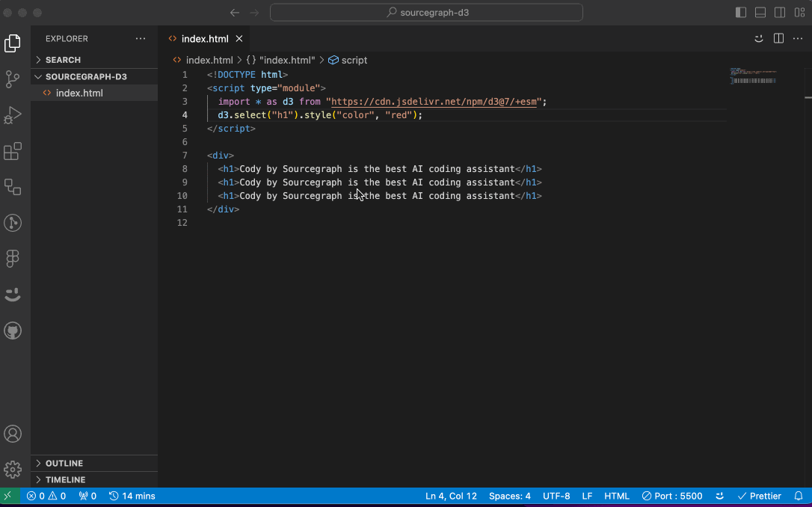Click the minimap code preview
This screenshot has height=507, width=812.
click(754, 76)
